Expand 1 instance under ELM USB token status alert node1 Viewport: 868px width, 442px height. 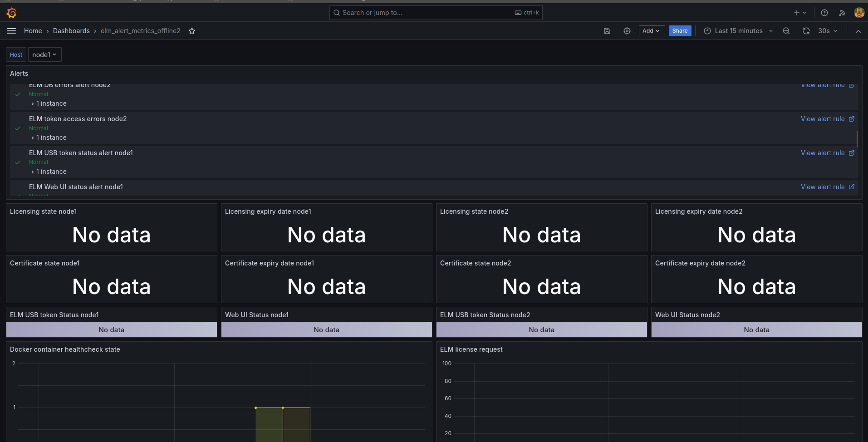point(49,172)
